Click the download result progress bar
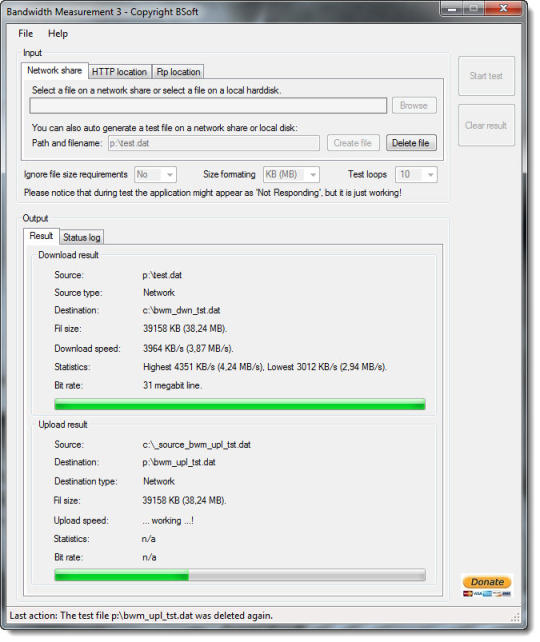 tap(240, 405)
